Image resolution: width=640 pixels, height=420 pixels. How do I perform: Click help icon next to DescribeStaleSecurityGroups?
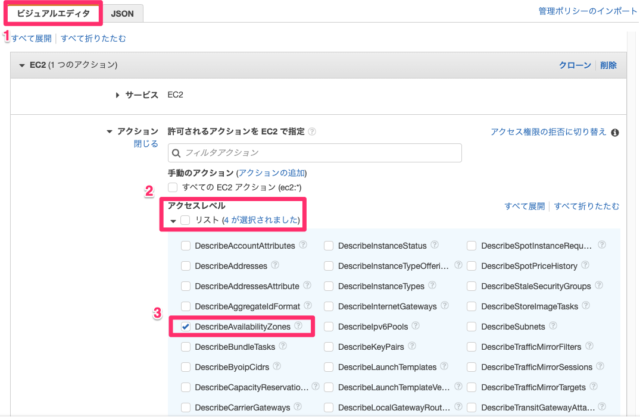point(599,285)
